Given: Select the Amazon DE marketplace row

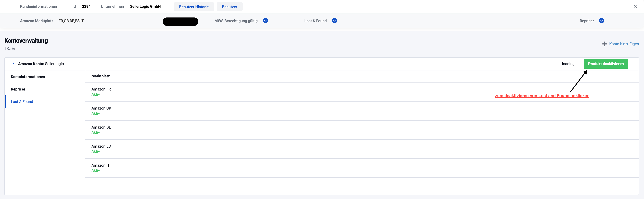Looking at the screenshot, I should click(x=101, y=130).
